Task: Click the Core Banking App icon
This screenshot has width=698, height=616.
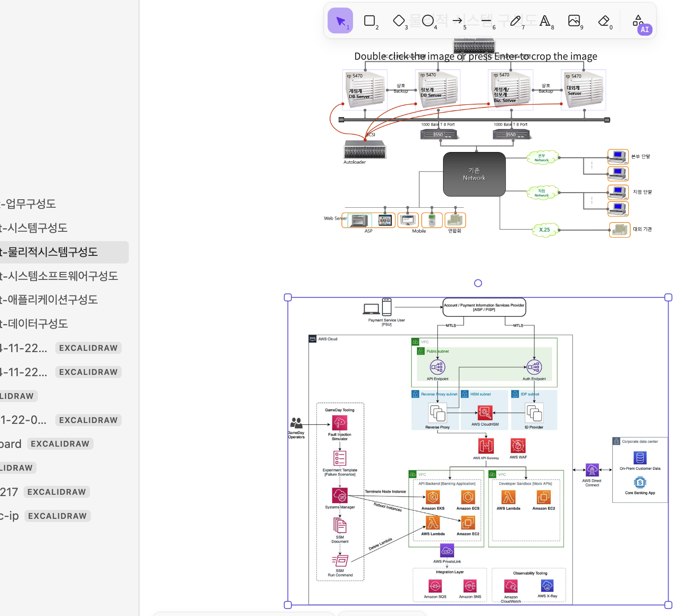Action: click(640, 483)
